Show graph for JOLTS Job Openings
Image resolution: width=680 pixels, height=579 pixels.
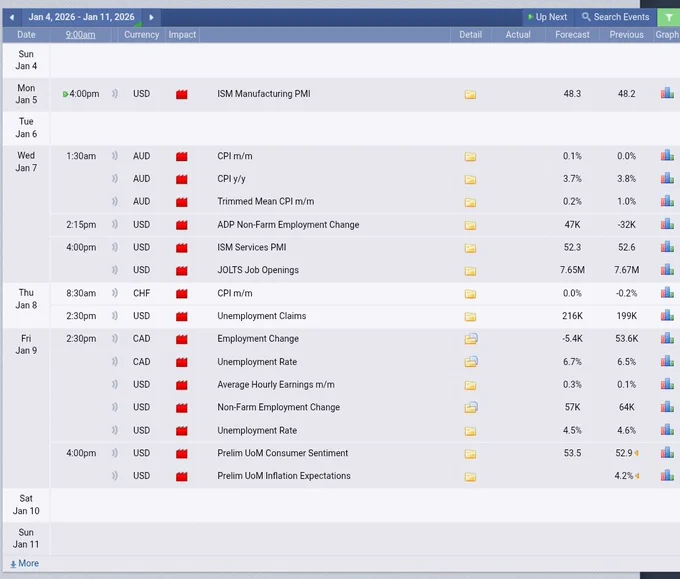pos(667,269)
